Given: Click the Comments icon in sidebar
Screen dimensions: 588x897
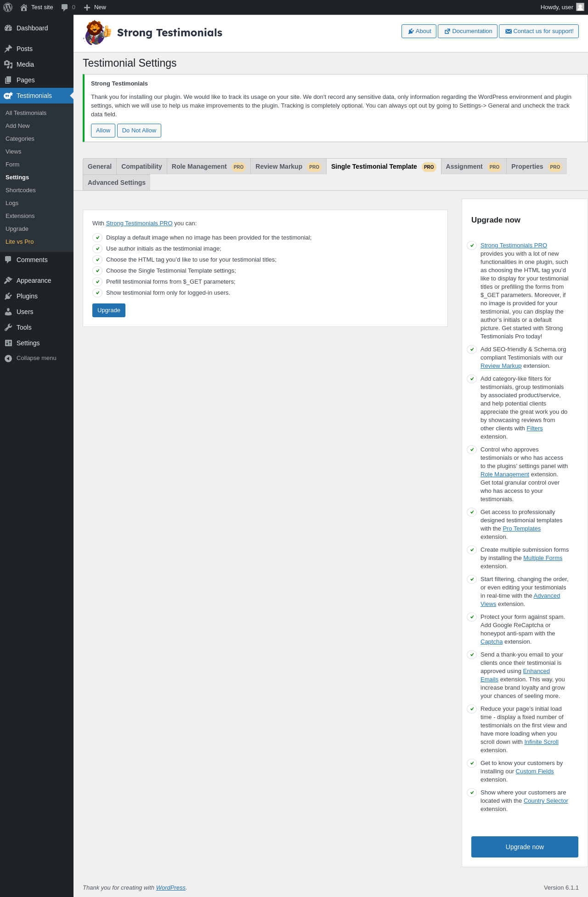Looking at the screenshot, I should tap(8, 260).
